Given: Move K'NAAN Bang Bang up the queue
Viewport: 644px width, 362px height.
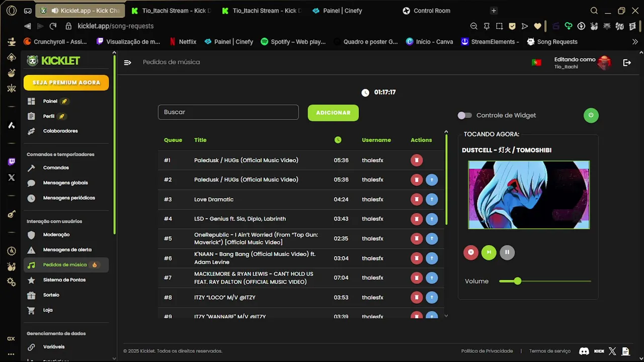Looking at the screenshot, I should coord(432,258).
